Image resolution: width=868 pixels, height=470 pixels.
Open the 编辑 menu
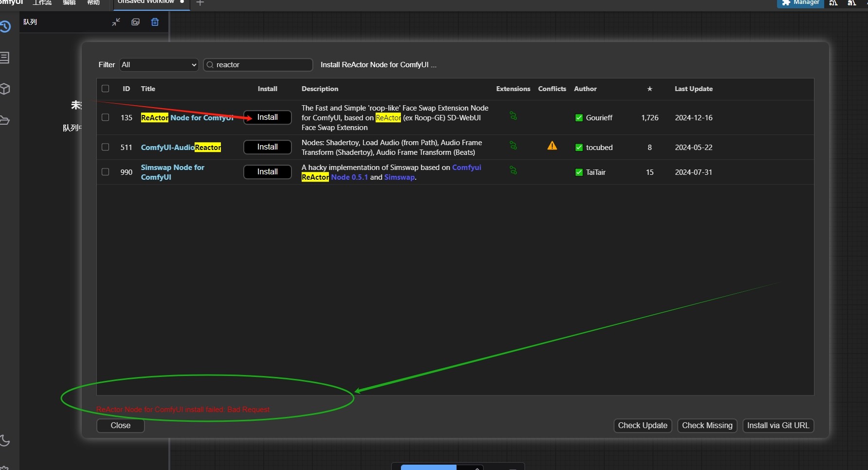tap(69, 2)
